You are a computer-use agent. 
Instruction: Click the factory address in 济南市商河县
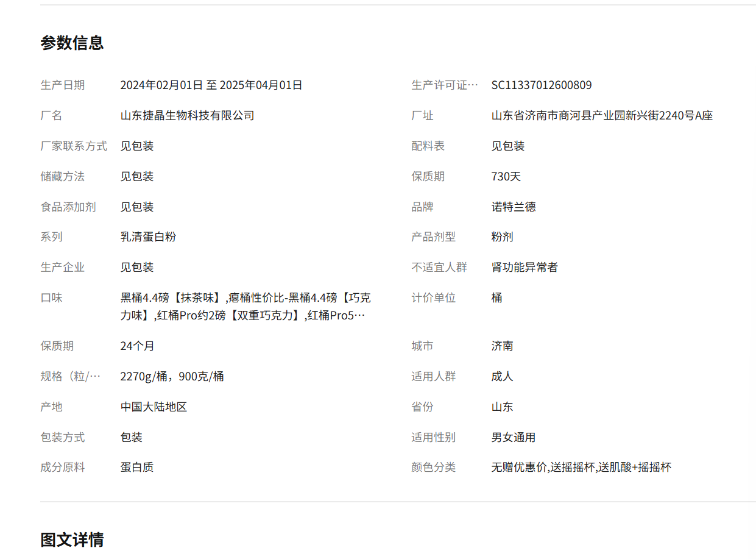(x=602, y=116)
